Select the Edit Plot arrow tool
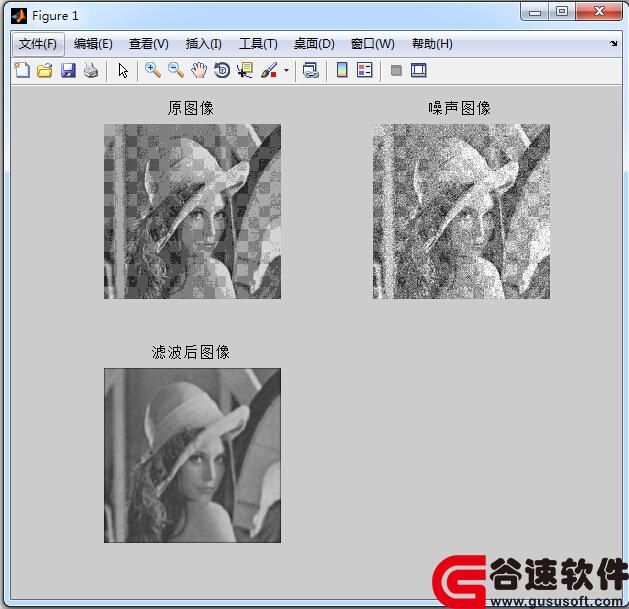The width and height of the screenshot is (629, 609). pyautogui.click(x=123, y=71)
